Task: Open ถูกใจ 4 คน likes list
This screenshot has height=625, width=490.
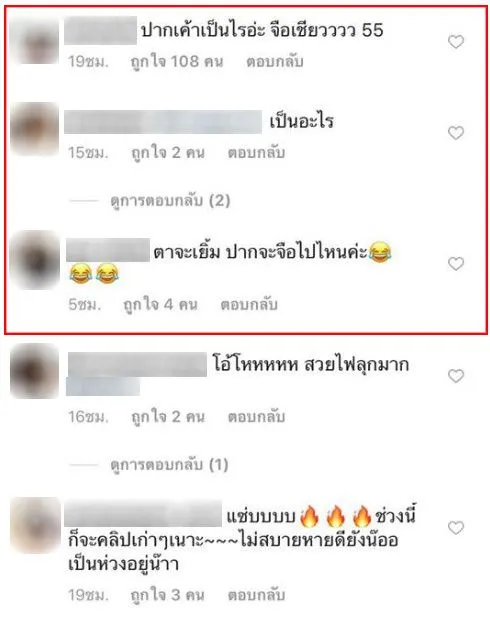Action: point(160,305)
